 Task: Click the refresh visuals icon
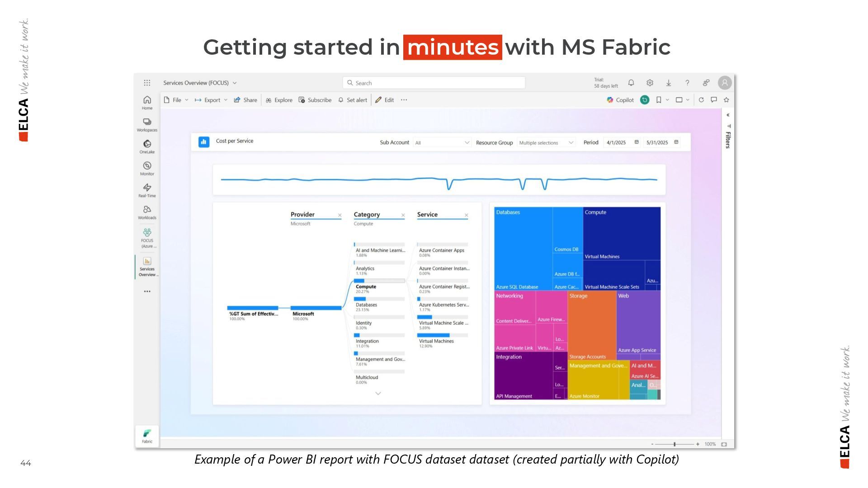(x=701, y=100)
